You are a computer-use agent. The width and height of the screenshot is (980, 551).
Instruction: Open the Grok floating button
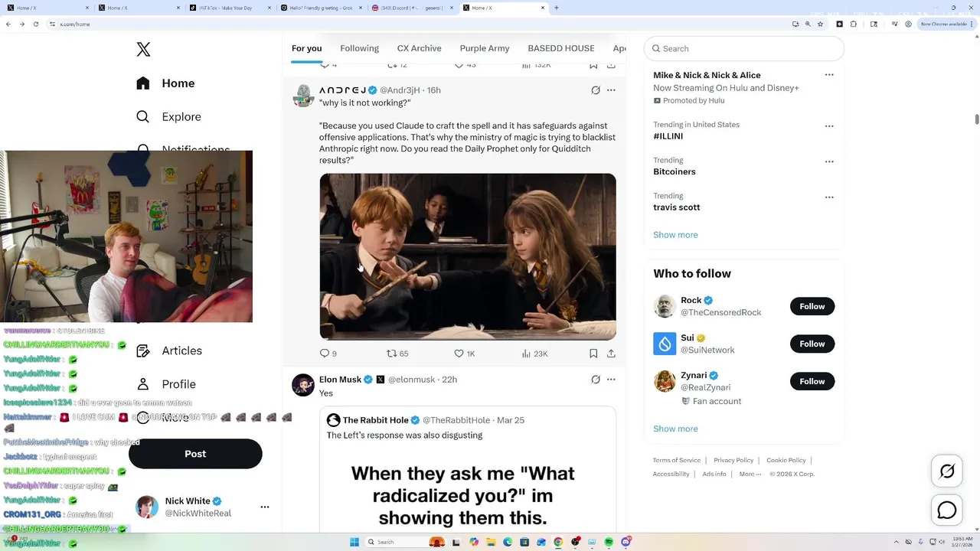(x=947, y=471)
